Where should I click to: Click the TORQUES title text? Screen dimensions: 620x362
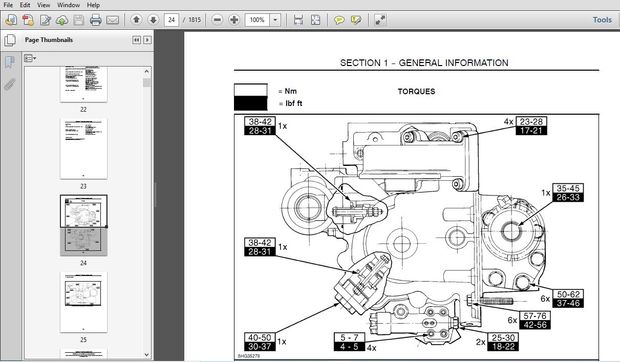click(416, 91)
